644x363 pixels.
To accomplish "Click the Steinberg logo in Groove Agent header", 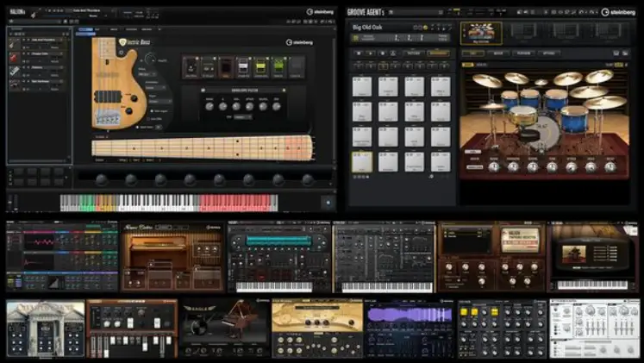I will (618, 12).
